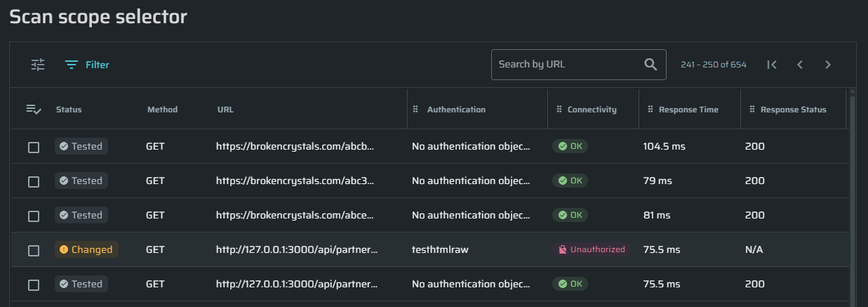
Task: Open the Filter option
Action: (87, 65)
